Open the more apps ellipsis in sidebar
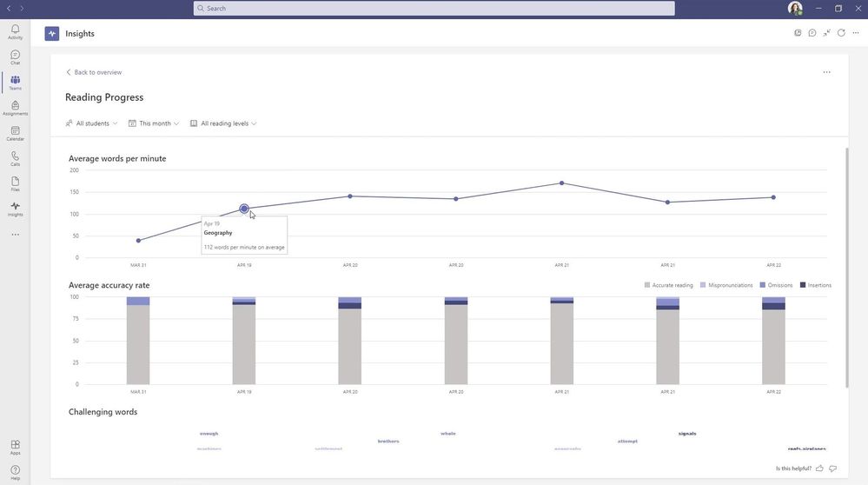Image resolution: width=868 pixels, height=485 pixels. (x=15, y=235)
